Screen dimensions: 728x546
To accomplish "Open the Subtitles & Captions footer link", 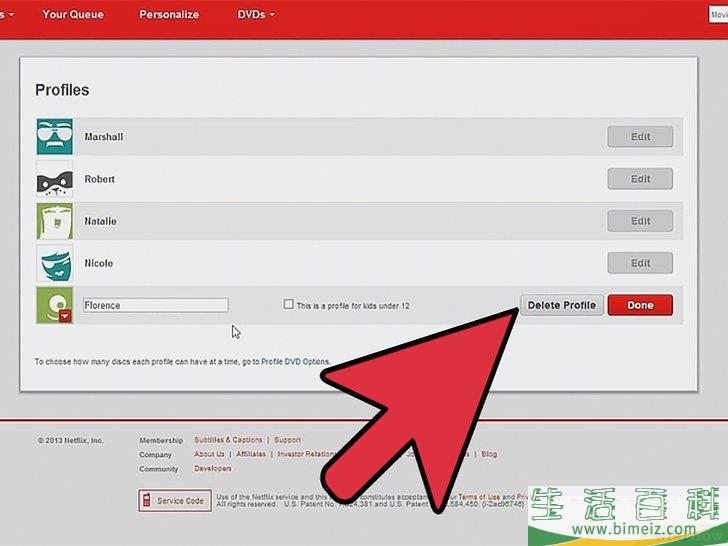I will [228, 440].
